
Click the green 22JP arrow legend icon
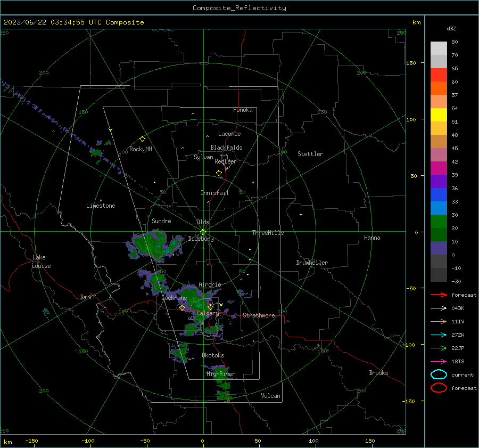point(439,348)
